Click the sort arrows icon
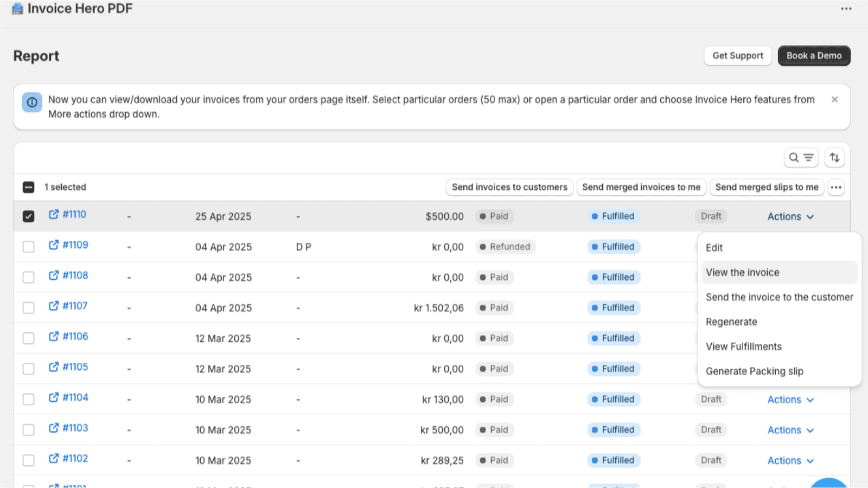The image size is (868, 488). click(834, 157)
